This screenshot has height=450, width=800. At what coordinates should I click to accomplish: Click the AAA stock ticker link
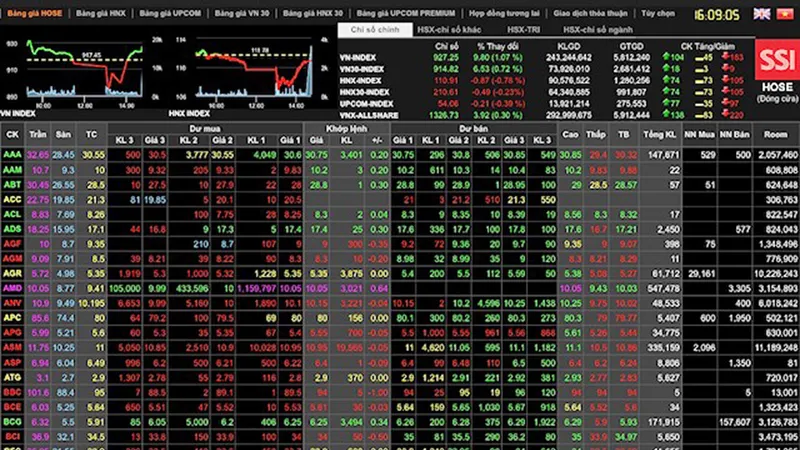click(12, 154)
